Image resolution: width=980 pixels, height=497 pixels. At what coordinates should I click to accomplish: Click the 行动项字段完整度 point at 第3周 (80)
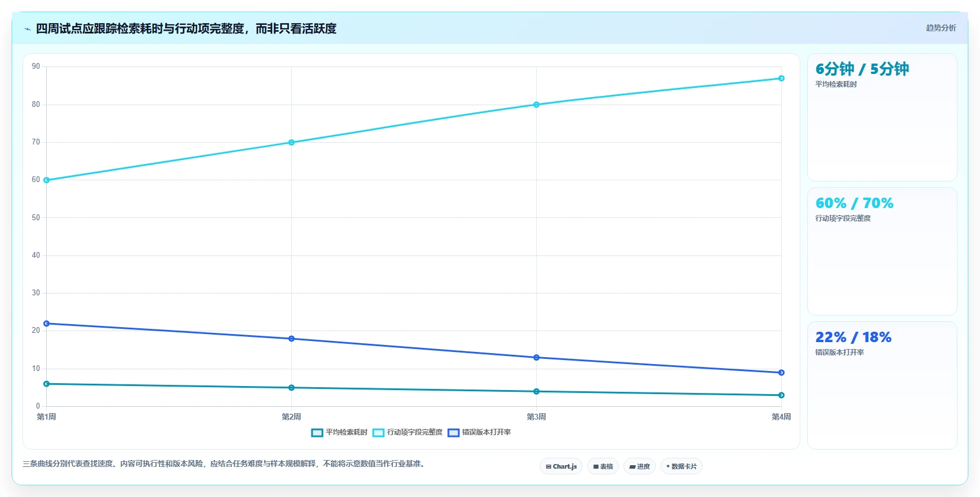(x=536, y=105)
